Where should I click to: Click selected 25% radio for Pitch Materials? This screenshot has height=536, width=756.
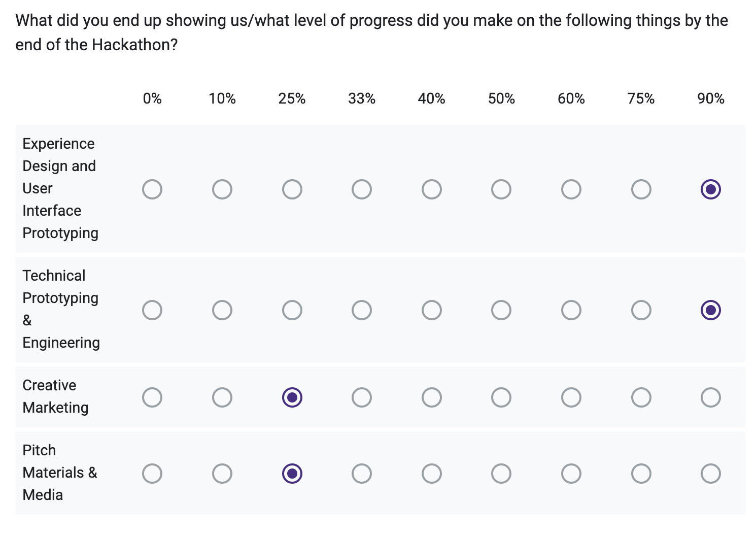(x=292, y=474)
